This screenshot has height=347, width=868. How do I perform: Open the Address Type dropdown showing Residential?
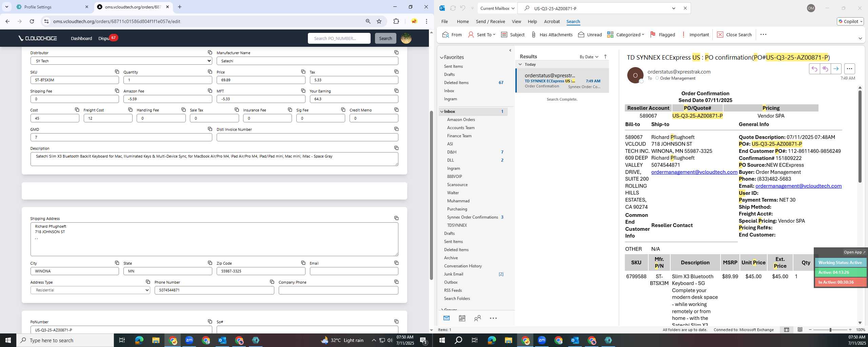tap(90, 290)
